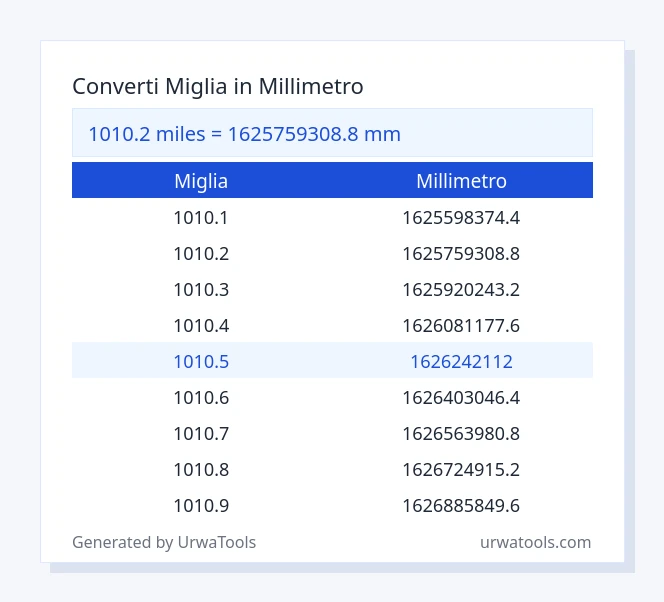Click the 1010.6 miles cell

[201, 398]
